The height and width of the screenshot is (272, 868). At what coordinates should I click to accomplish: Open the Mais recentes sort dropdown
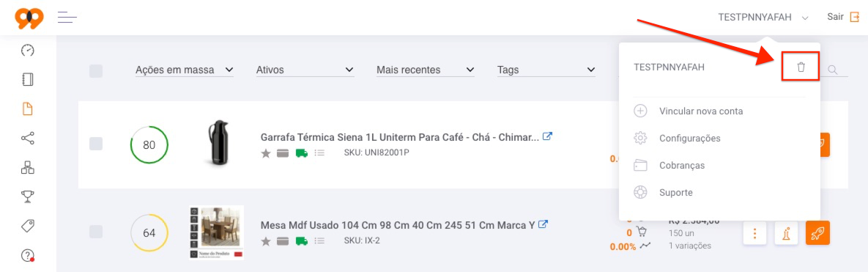[425, 70]
